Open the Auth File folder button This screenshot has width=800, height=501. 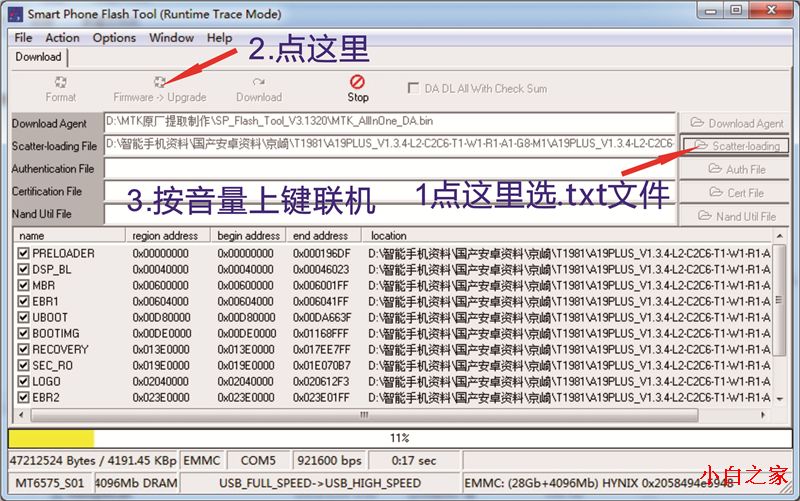click(735, 169)
